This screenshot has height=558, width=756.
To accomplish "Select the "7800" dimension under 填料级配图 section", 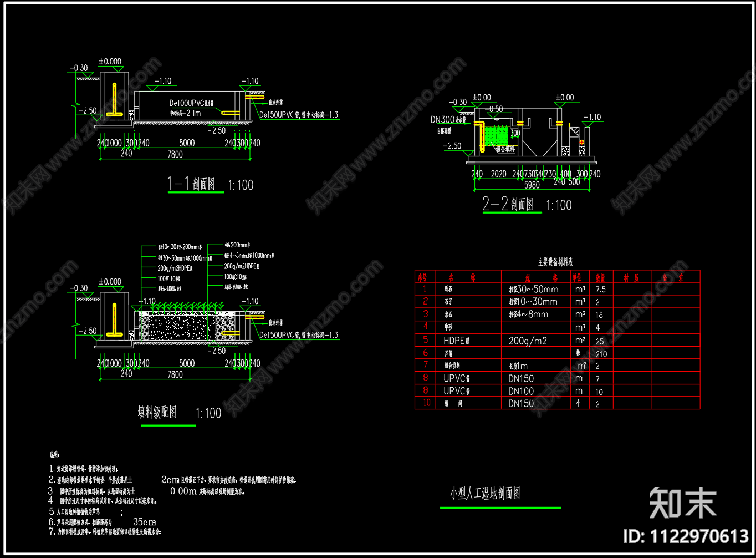I will pyautogui.click(x=175, y=374).
